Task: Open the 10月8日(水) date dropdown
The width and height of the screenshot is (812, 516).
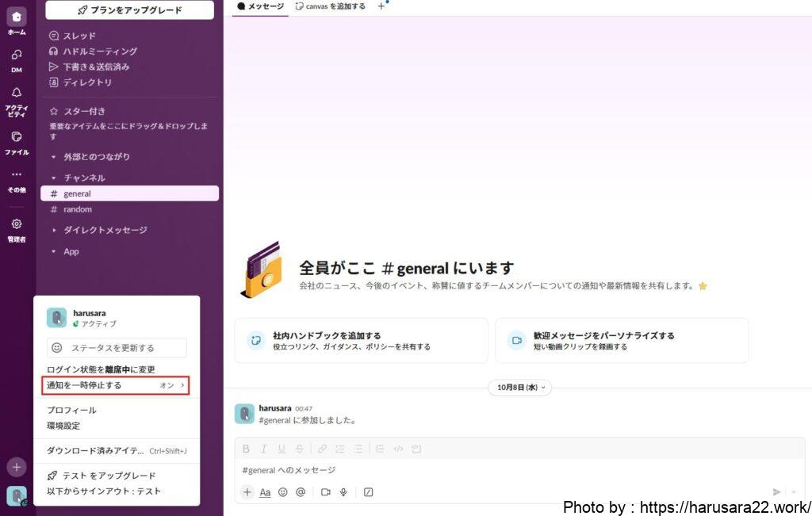Action: click(x=519, y=388)
